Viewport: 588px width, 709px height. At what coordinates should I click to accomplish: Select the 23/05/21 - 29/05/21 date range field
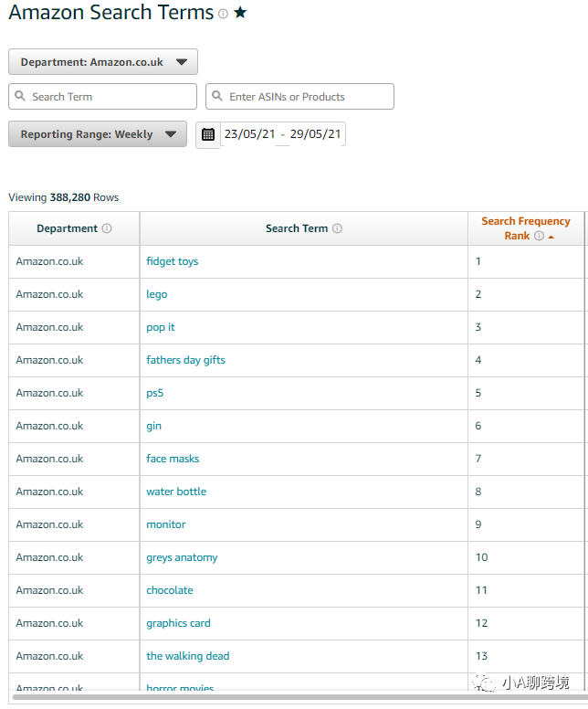point(282,133)
